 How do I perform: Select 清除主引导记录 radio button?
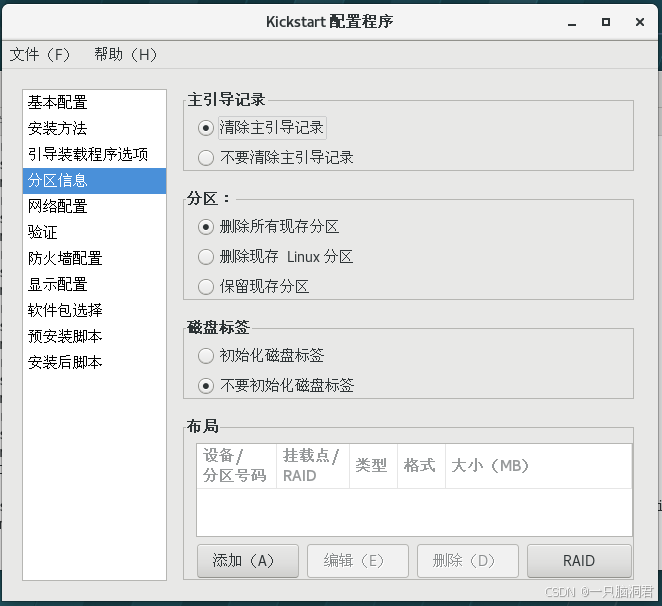[x=206, y=128]
